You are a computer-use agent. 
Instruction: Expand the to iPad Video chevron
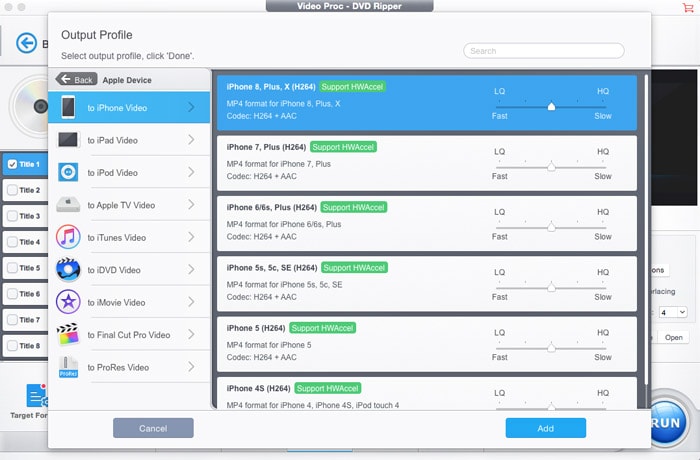pos(191,140)
